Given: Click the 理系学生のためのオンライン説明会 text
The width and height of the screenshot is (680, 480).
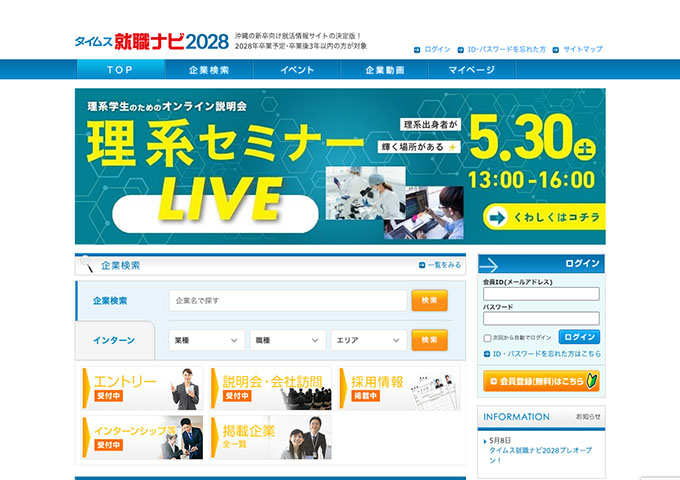Looking at the screenshot, I should pyautogui.click(x=167, y=106).
